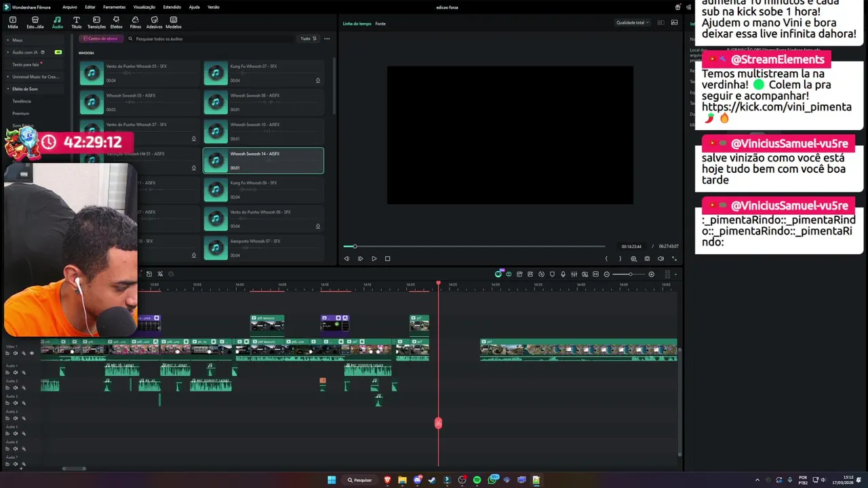Screen dimensions: 868x488
Task: Open timeline layout options dropdown arrow
Action: 675,274
